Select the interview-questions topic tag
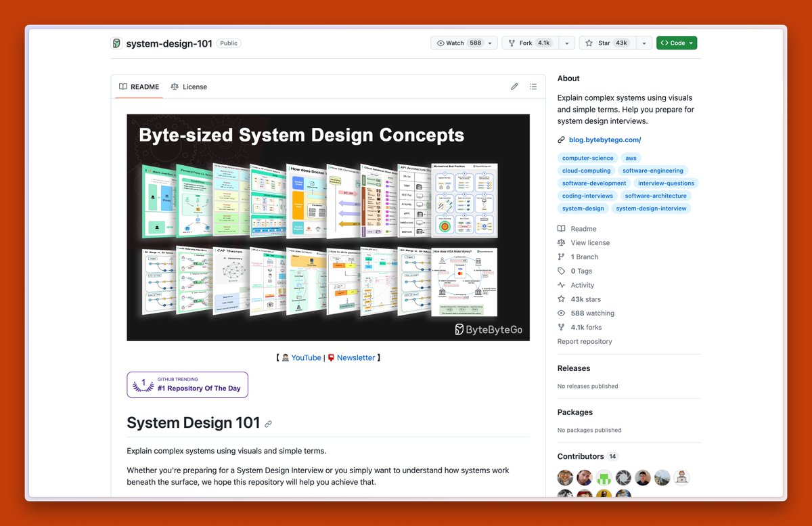Image resolution: width=812 pixels, height=526 pixels. [666, 183]
